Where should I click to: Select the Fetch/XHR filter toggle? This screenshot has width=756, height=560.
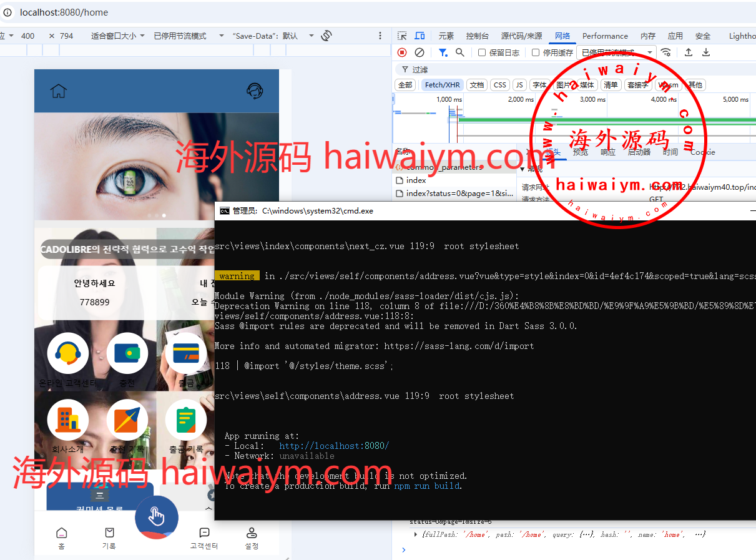(443, 85)
